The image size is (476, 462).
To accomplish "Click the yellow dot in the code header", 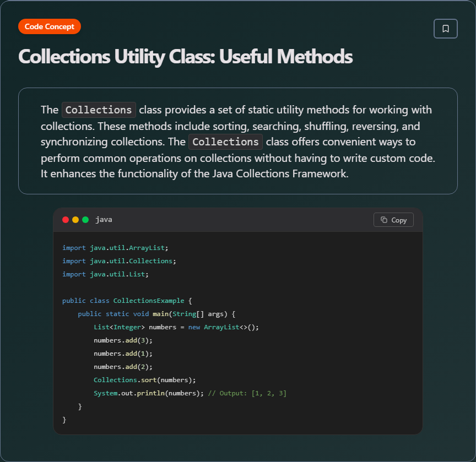I will tap(75, 220).
